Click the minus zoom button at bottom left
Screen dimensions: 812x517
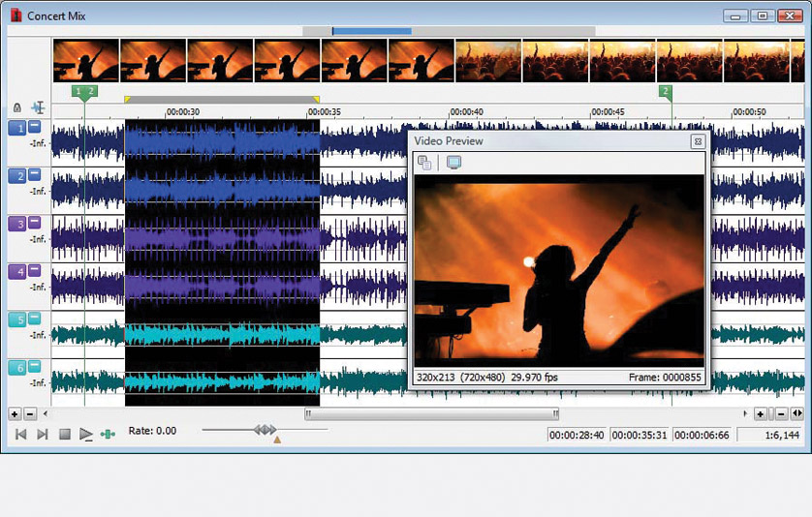(30, 413)
